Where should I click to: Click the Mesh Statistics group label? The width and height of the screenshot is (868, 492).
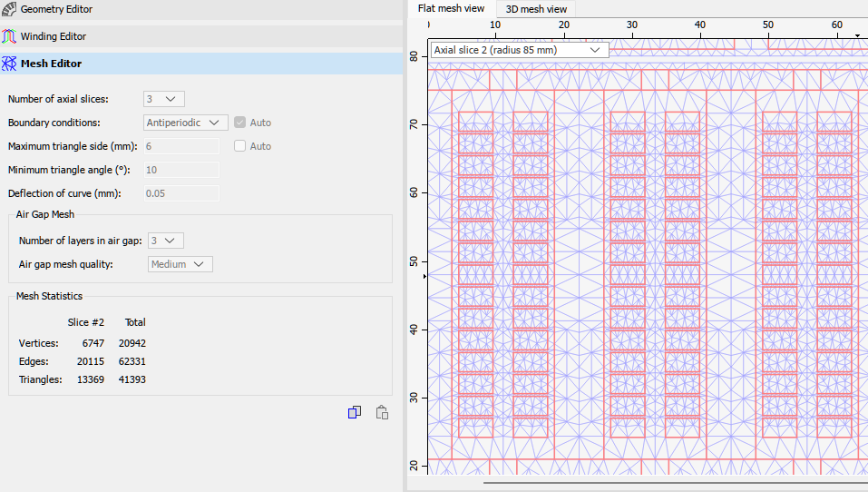[x=49, y=296]
